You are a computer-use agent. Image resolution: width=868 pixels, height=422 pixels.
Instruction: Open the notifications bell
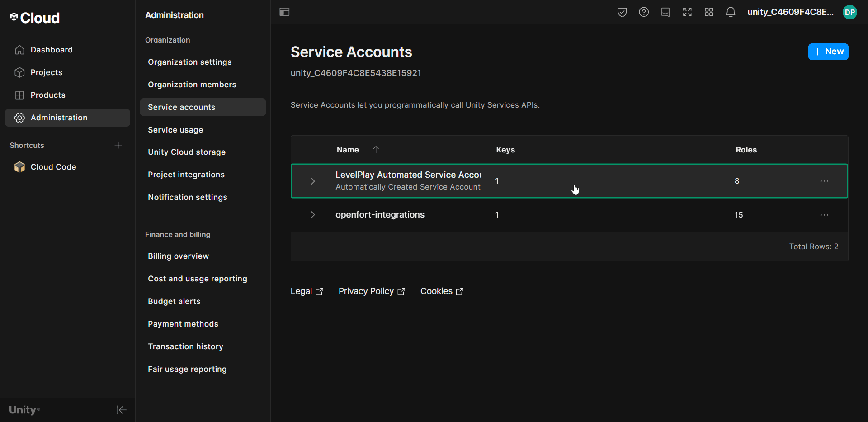click(x=731, y=12)
